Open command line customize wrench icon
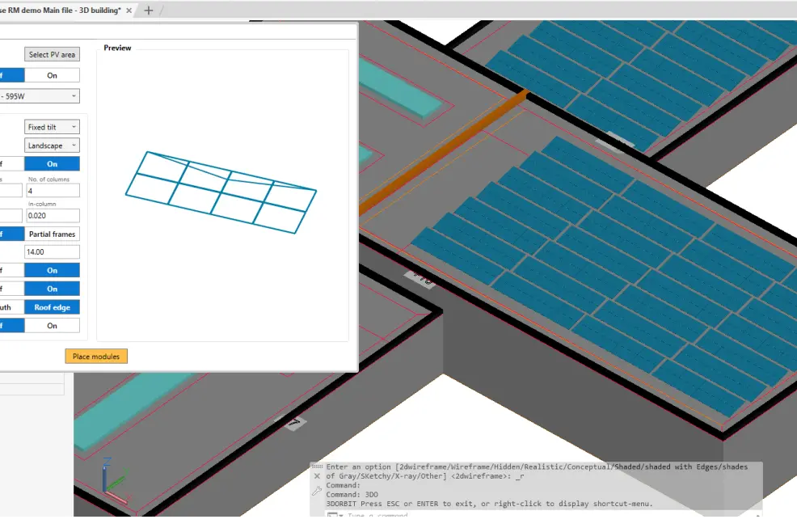 tap(317, 491)
